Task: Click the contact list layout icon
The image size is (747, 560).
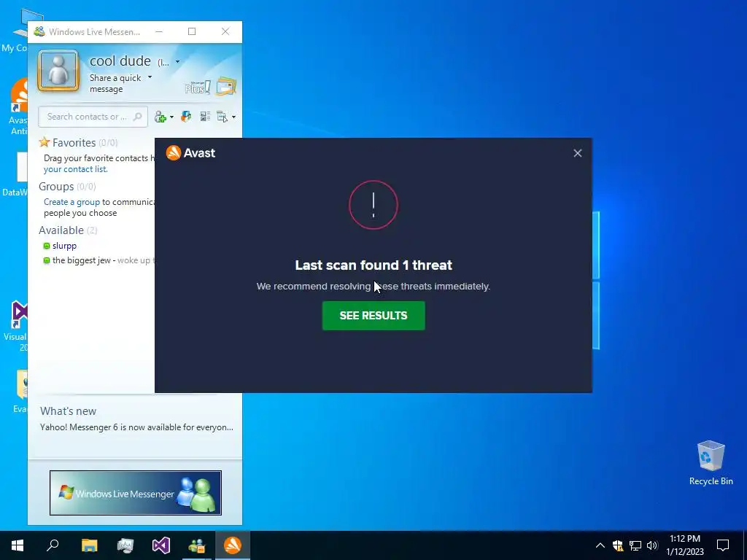Action: tap(205, 117)
